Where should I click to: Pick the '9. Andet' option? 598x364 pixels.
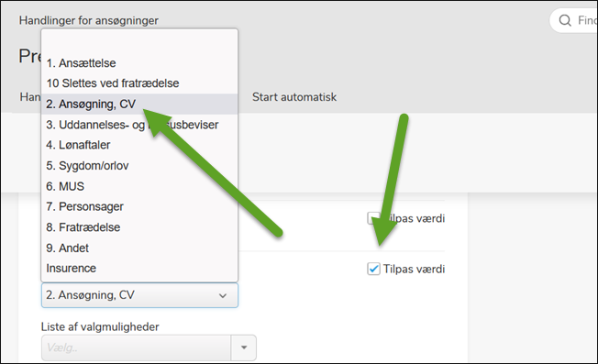tap(139, 248)
